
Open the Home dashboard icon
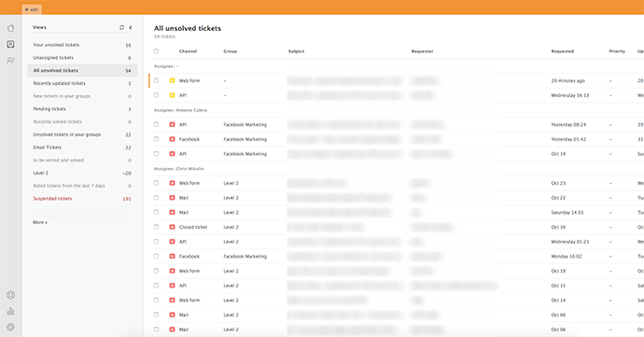point(10,28)
